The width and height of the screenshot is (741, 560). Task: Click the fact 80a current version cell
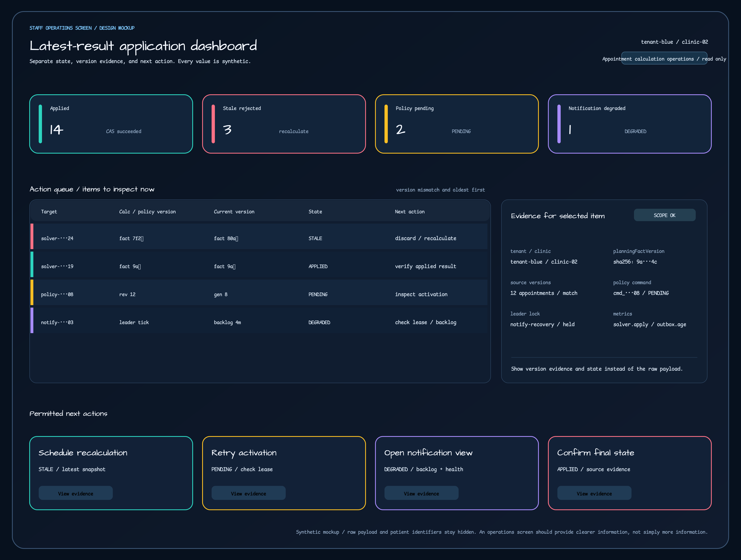(x=226, y=238)
